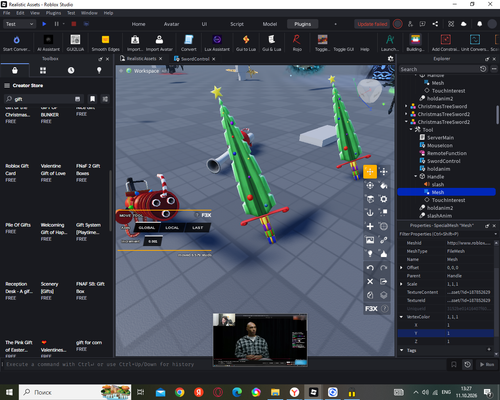Viewport: 500px width, 400px height.
Task: Open the Unit Converter plugin
Action: pyautogui.click(x=475, y=43)
